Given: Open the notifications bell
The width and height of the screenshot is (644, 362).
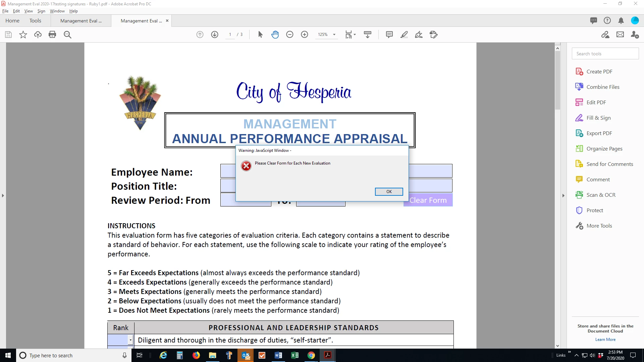Looking at the screenshot, I should (x=621, y=20).
